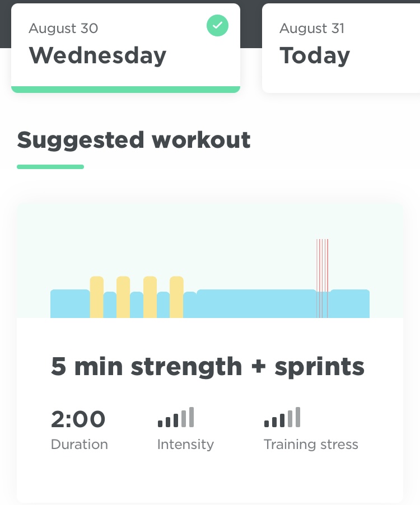Open the 5 min strength + sprints workout
The image size is (420, 505).
click(208, 367)
